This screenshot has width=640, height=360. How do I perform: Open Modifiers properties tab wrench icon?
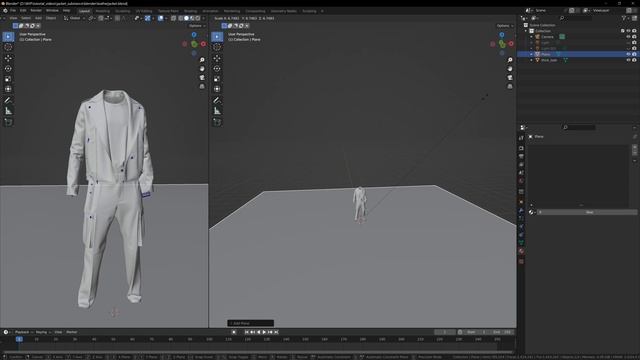tap(521, 210)
